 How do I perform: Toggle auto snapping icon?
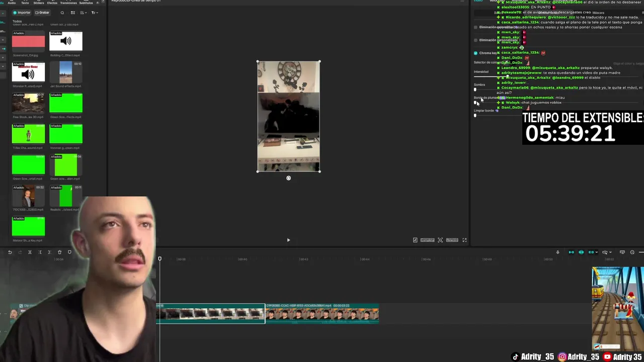tap(581, 252)
